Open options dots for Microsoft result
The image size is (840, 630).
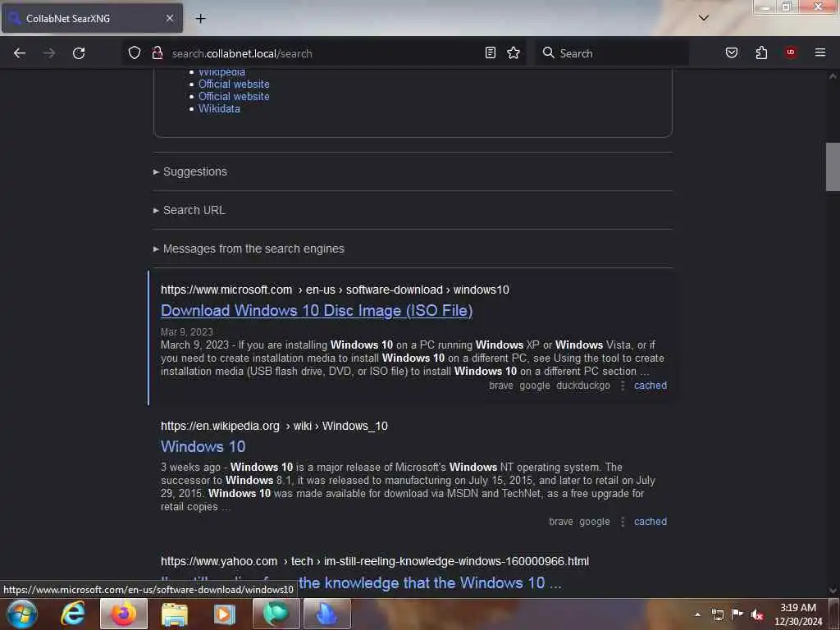623,386
